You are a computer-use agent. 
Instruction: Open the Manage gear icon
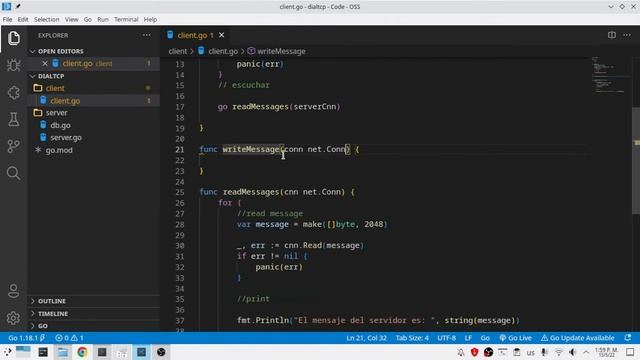[x=13, y=318]
